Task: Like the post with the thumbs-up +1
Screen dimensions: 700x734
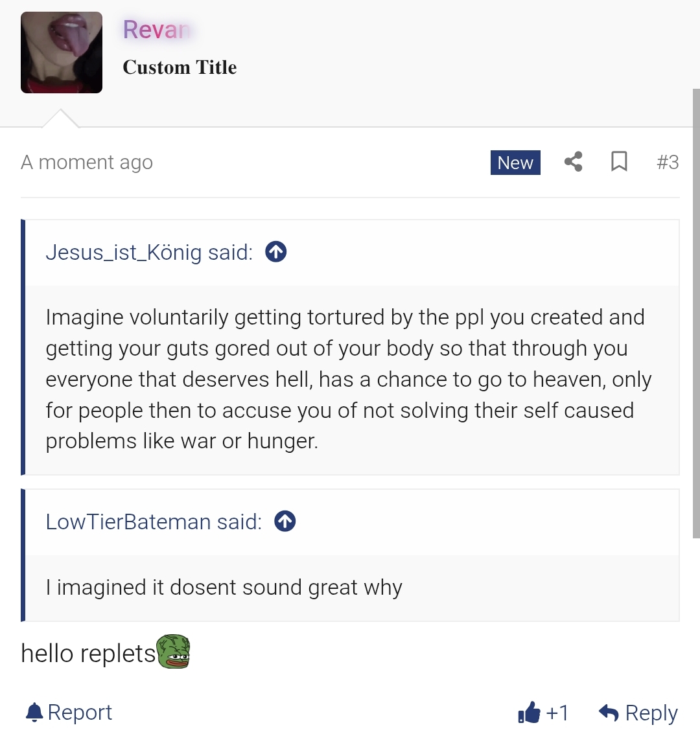Action: pyautogui.click(x=543, y=713)
